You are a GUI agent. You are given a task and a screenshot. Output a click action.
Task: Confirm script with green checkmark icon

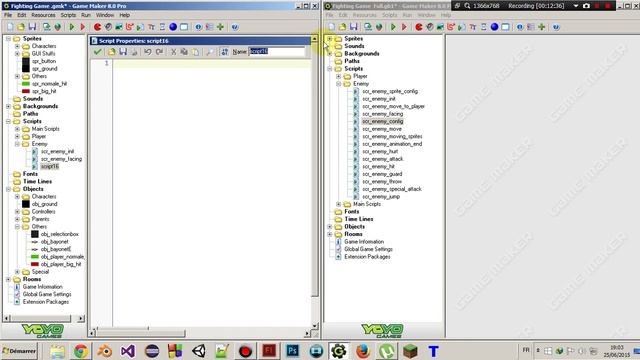tap(97, 52)
